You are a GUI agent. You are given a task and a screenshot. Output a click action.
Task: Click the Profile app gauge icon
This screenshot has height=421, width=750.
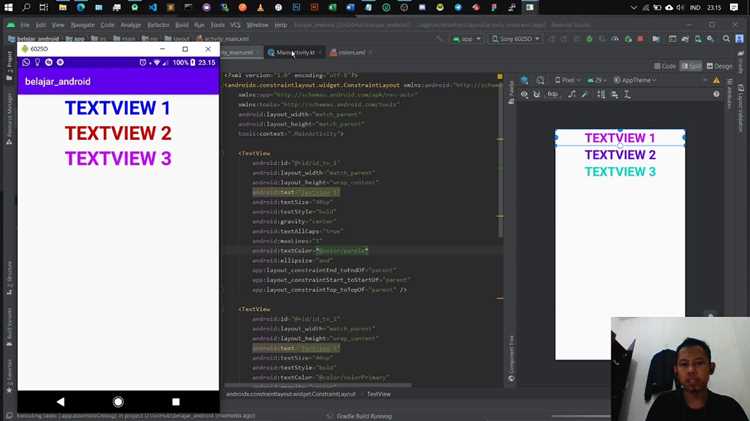coord(615,39)
